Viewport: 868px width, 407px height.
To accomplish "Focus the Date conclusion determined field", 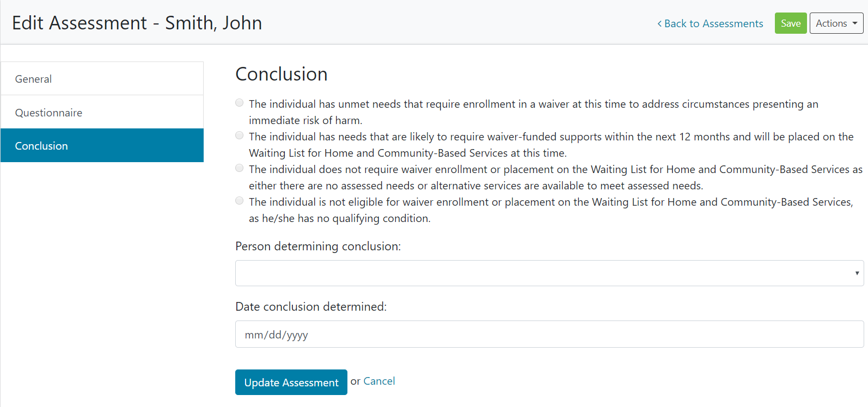I will coord(549,335).
